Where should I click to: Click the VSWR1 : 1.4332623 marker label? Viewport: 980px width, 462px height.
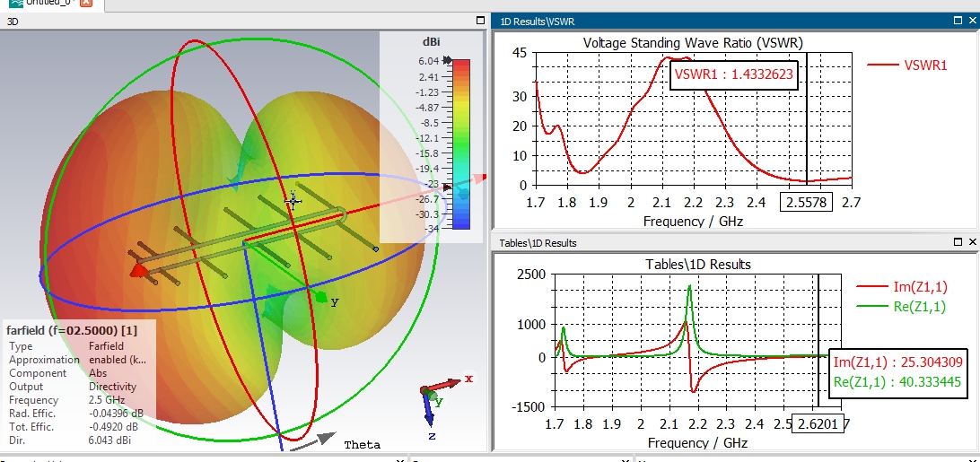734,74
